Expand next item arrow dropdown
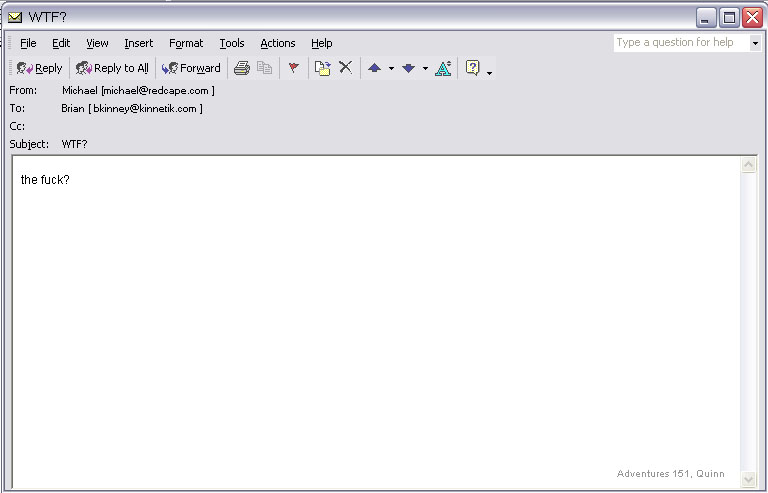Viewport: 768px width, 493px height. pos(425,69)
